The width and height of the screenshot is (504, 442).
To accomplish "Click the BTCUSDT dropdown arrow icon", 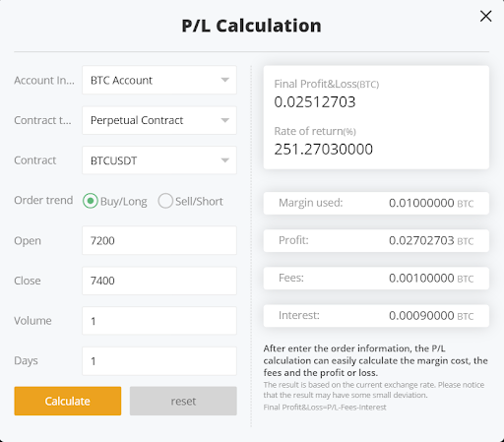I will click(x=224, y=160).
